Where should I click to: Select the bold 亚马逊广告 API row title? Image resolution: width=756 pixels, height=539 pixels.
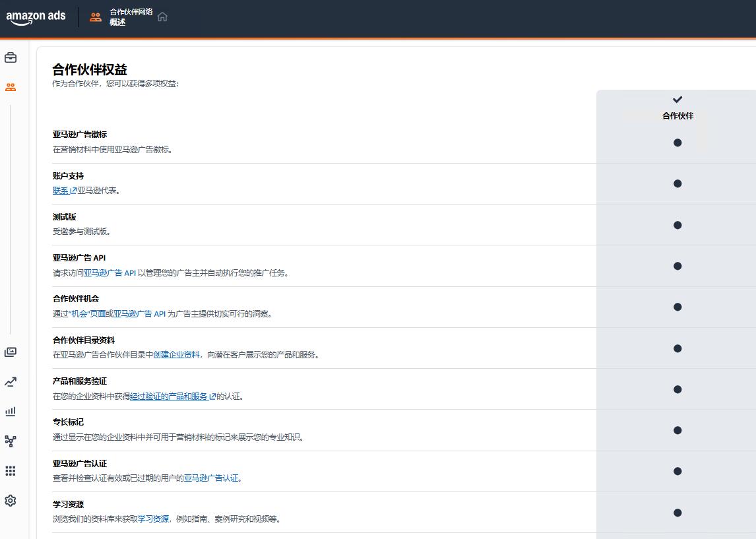79,258
